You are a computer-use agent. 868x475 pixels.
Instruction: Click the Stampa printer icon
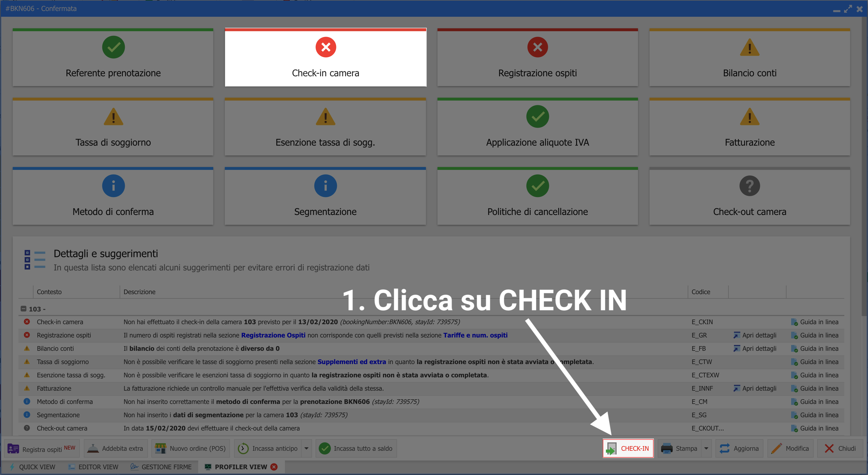tap(667, 448)
